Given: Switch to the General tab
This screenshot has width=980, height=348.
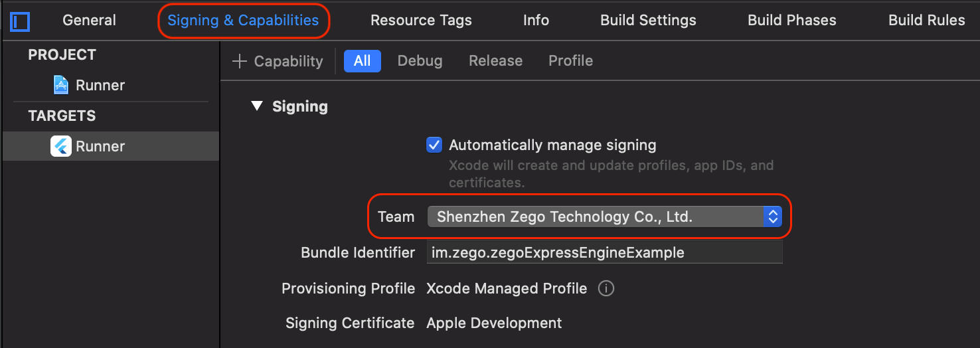Looking at the screenshot, I should click(x=89, y=21).
